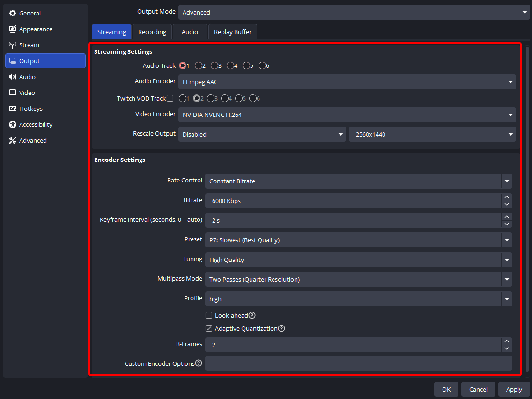The width and height of the screenshot is (532, 399).
Task: Switch to the Recording tab
Action: click(x=152, y=32)
